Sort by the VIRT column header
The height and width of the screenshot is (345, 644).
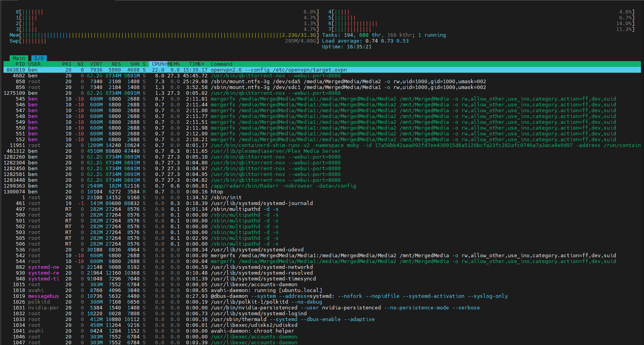[x=96, y=64]
